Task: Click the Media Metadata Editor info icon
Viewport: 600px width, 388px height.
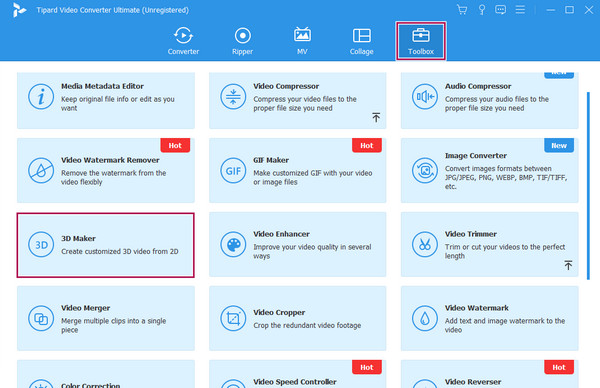Action: pos(41,96)
